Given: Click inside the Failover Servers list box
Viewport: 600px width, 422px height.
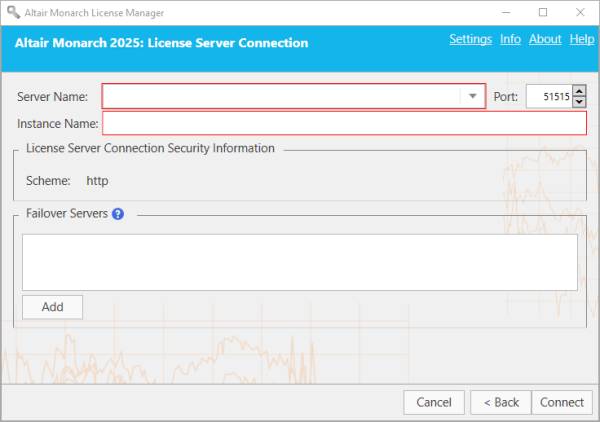Looking at the screenshot, I should coord(300,262).
